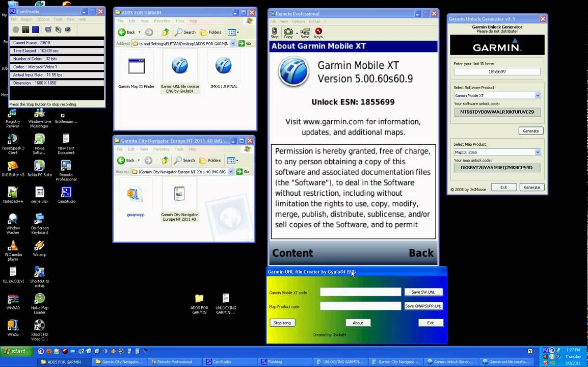Open WinRAR desktop icon

click(13, 301)
